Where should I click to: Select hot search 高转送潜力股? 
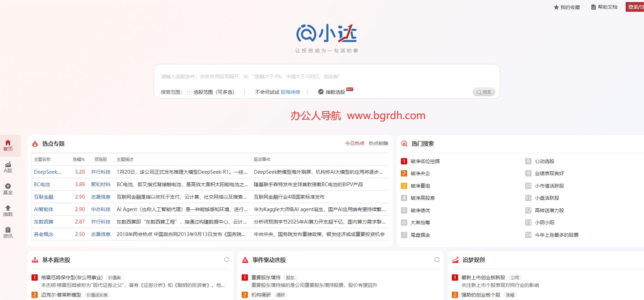(549, 210)
